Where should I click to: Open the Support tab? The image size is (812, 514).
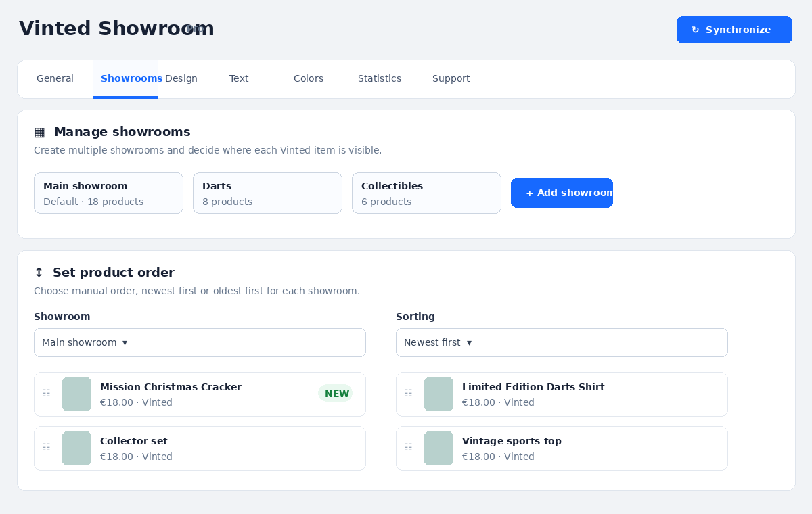tap(451, 78)
